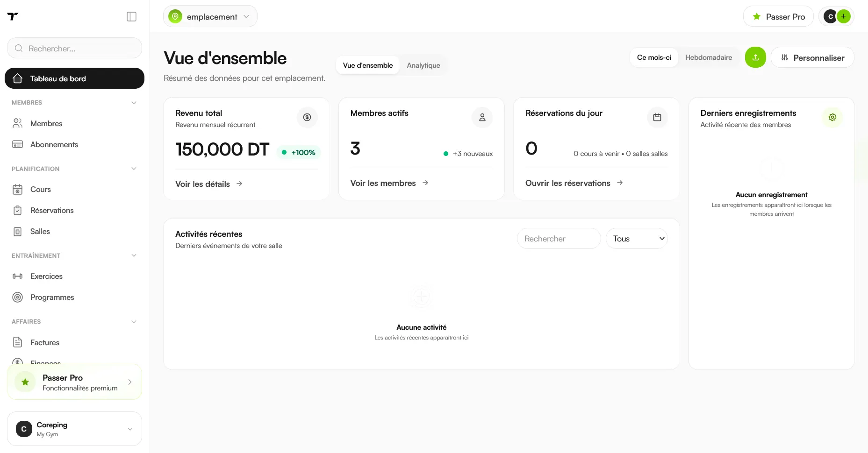Open Factures in the sidebar

[75, 342]
